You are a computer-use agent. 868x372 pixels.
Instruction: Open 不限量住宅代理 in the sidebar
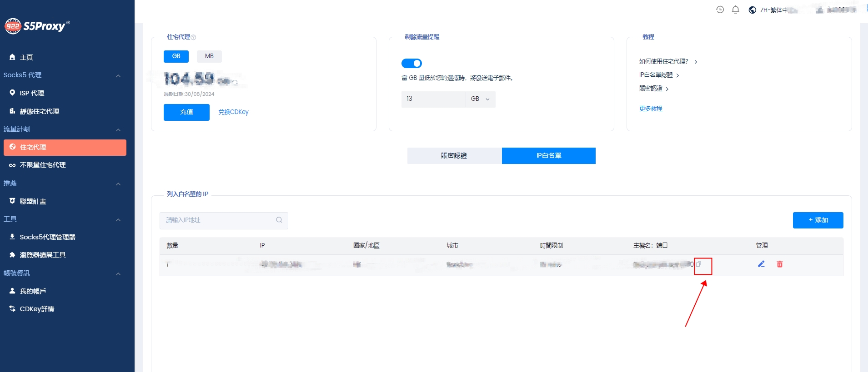pos(43,165)
